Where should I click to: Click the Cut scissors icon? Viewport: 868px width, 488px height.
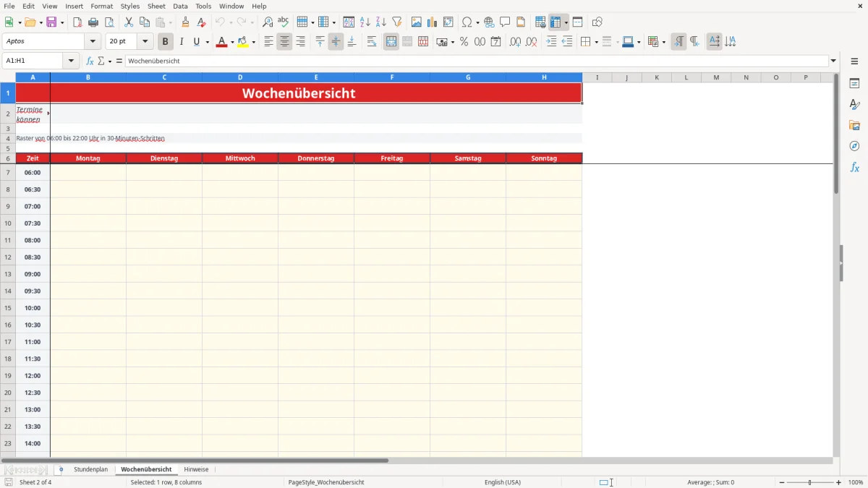coord(129,22)
